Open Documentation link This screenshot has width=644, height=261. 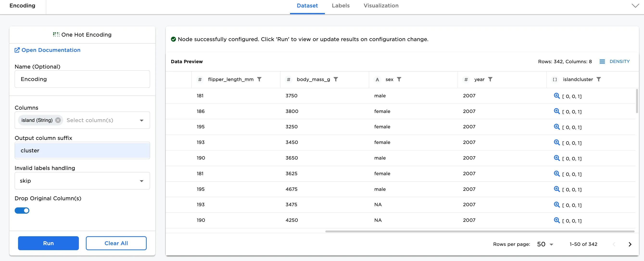(x=48, y=50)
